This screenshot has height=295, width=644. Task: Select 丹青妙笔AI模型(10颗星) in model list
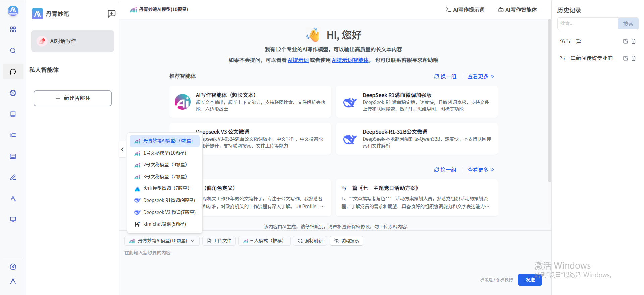click(x=165, y=141)
